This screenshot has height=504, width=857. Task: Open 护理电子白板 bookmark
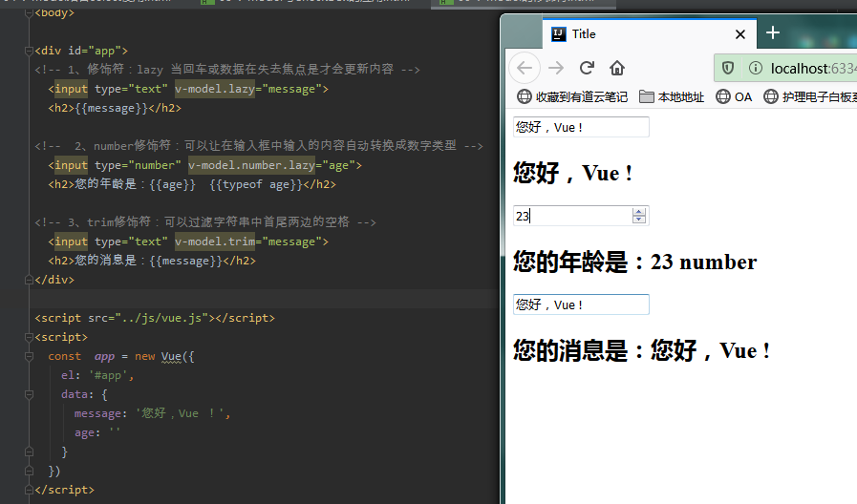(x=810, y=97)
